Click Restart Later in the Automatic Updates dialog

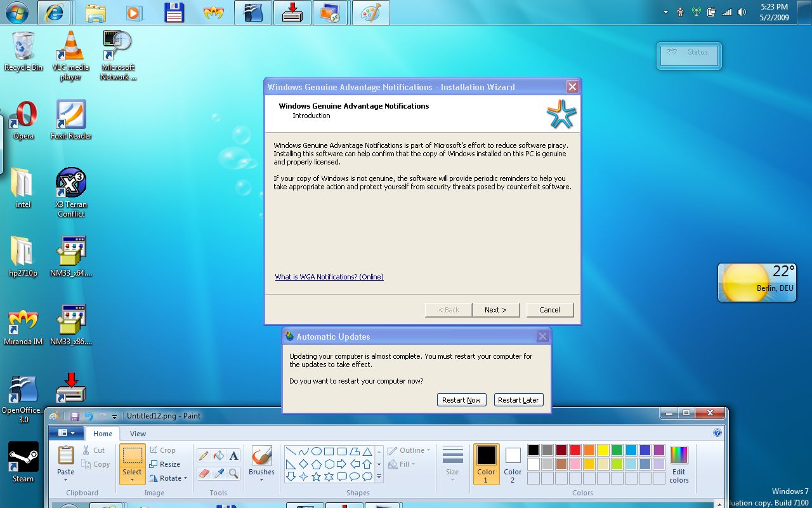click(x=518, y=399)
